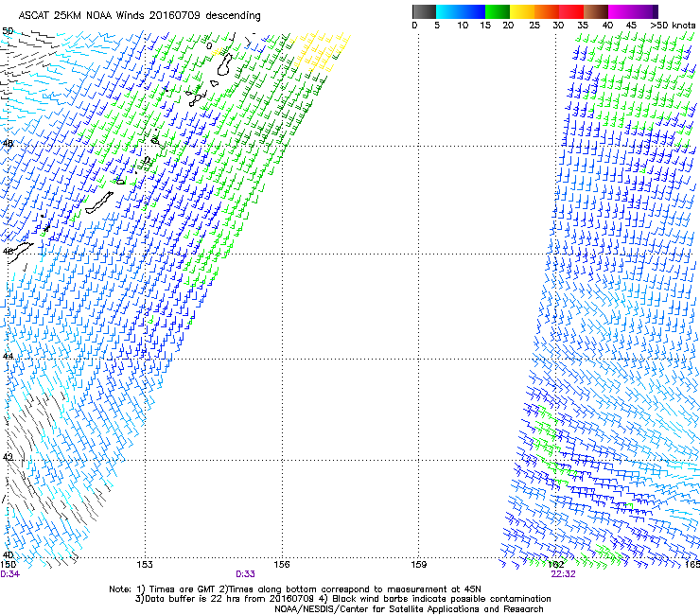Pick the brown 35-40 knots legend color

pyautogui.click(x=596, y=11)
